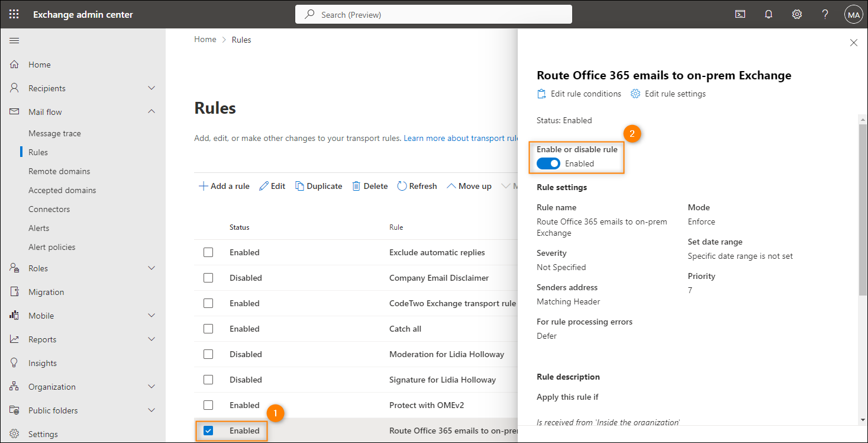Open the help question mark
This screenshot has height=443, width=868.
pos(825,14)
